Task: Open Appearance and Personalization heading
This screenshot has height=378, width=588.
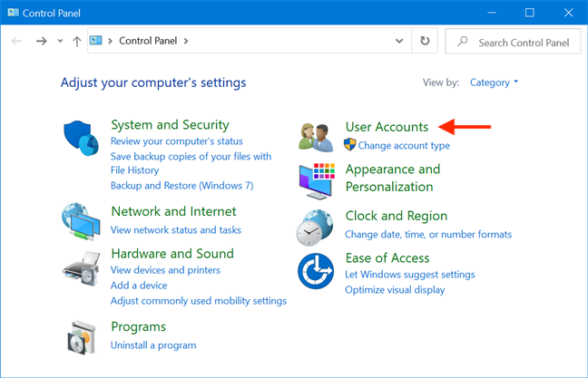Action: (393, 178)
